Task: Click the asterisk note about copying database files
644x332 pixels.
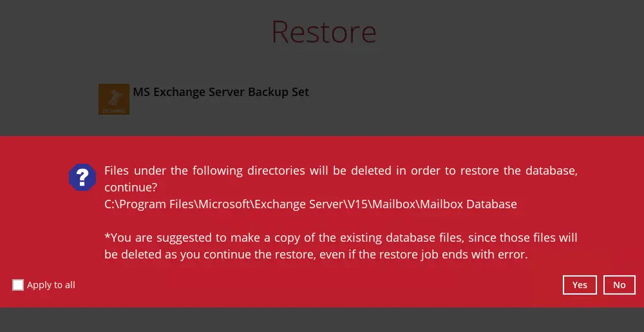Action: point(340,238)
